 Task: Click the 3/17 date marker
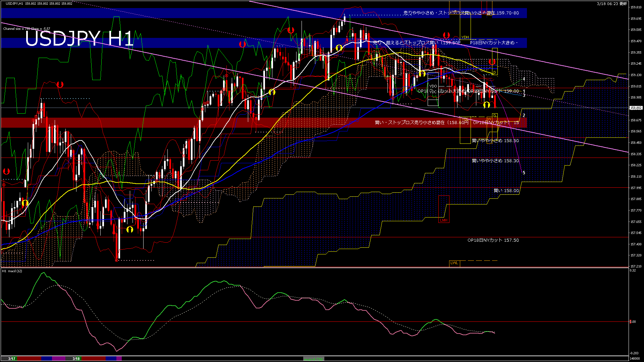(12, 359)
